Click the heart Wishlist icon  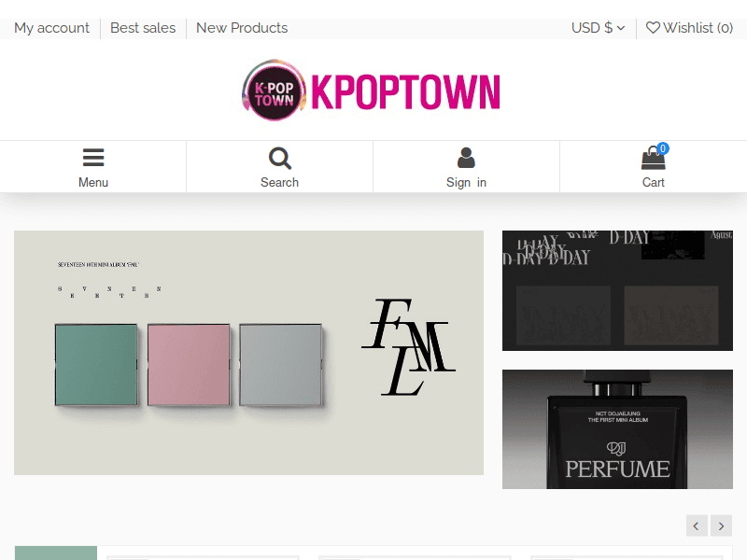(x=654, y=28)
